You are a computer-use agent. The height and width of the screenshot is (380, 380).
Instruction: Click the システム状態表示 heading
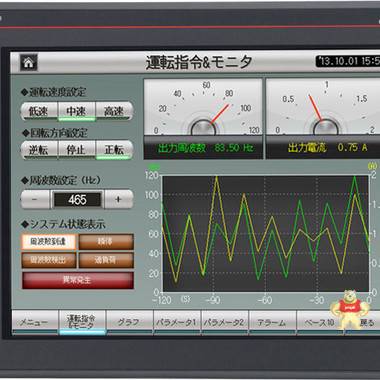pyautogui.click(x=63, y=224)
